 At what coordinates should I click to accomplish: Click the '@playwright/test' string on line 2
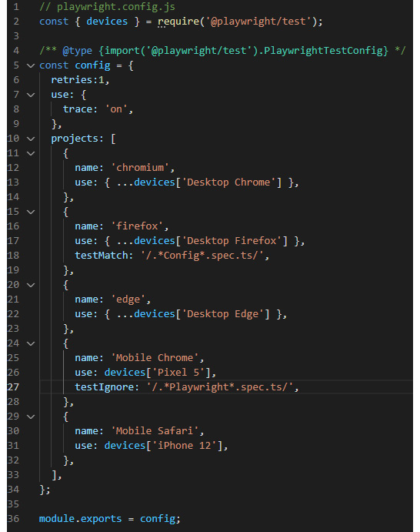coord(258,22)
